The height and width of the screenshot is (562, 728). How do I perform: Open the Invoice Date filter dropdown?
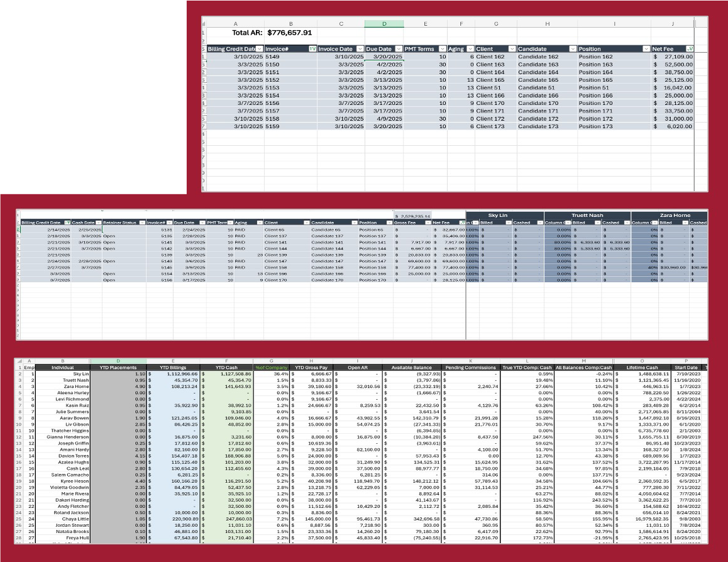(360, 49)
